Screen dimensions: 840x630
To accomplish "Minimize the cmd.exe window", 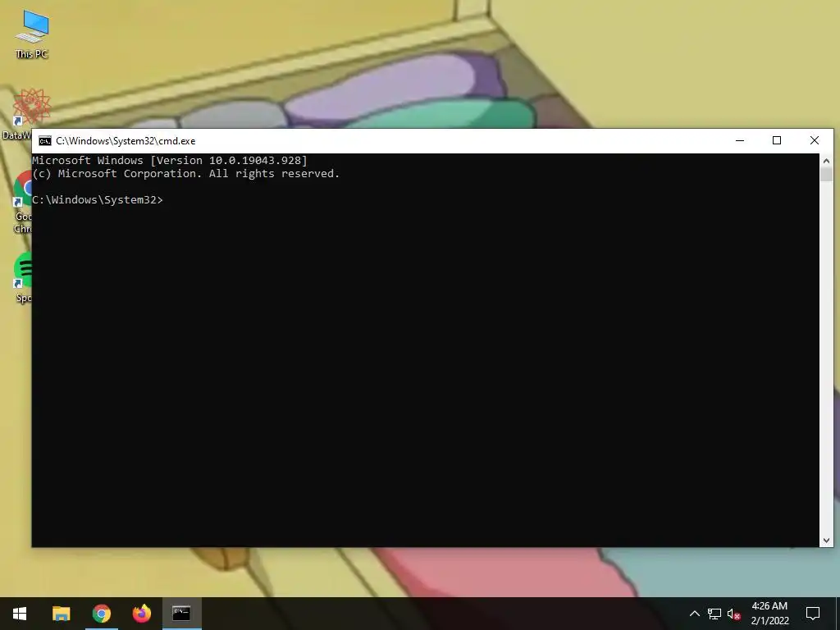I will (x=740, y=141).
